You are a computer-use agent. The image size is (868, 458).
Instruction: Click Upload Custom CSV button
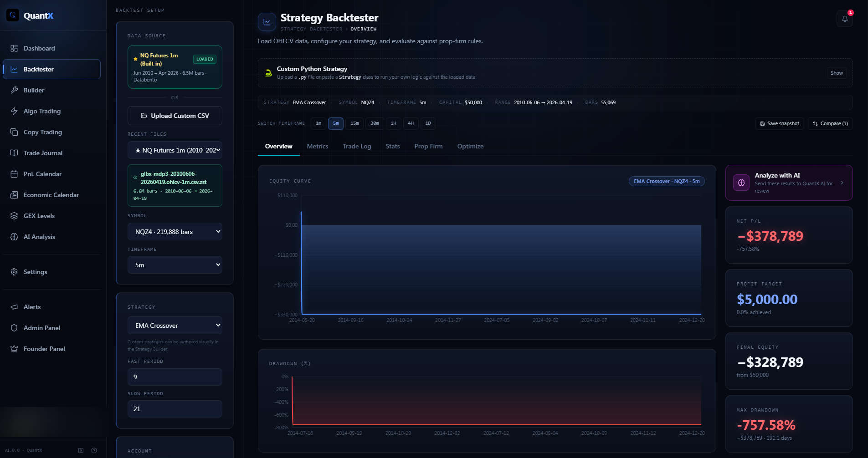[x=175, y=116]
